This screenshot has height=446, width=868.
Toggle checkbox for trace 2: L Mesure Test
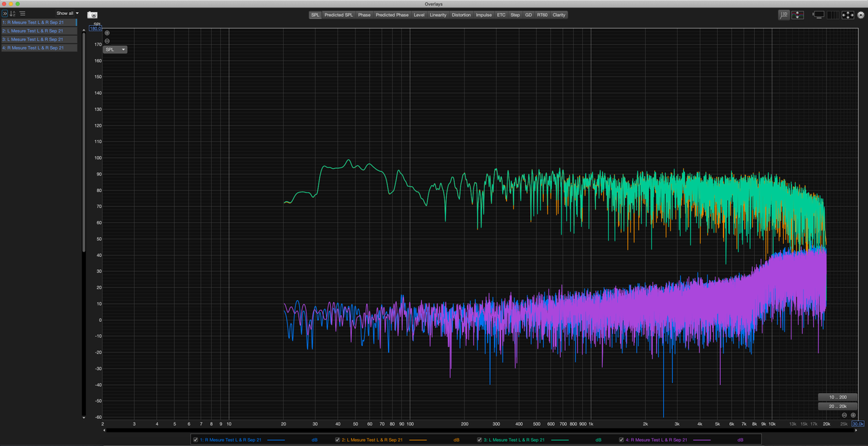[338, 440]
